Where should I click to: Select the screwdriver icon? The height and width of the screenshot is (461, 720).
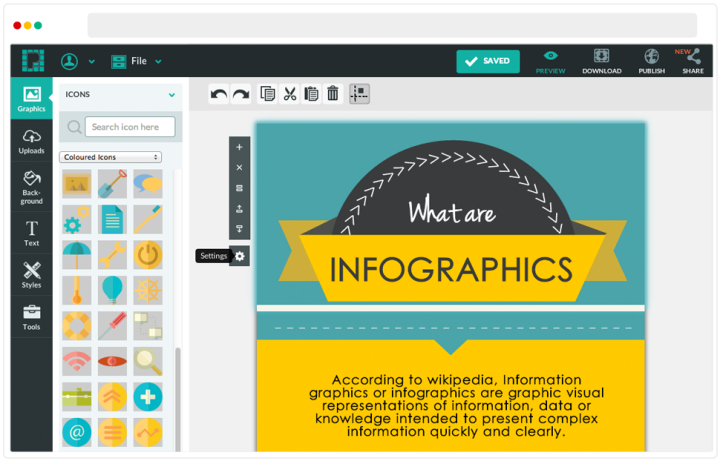[112, 326]
